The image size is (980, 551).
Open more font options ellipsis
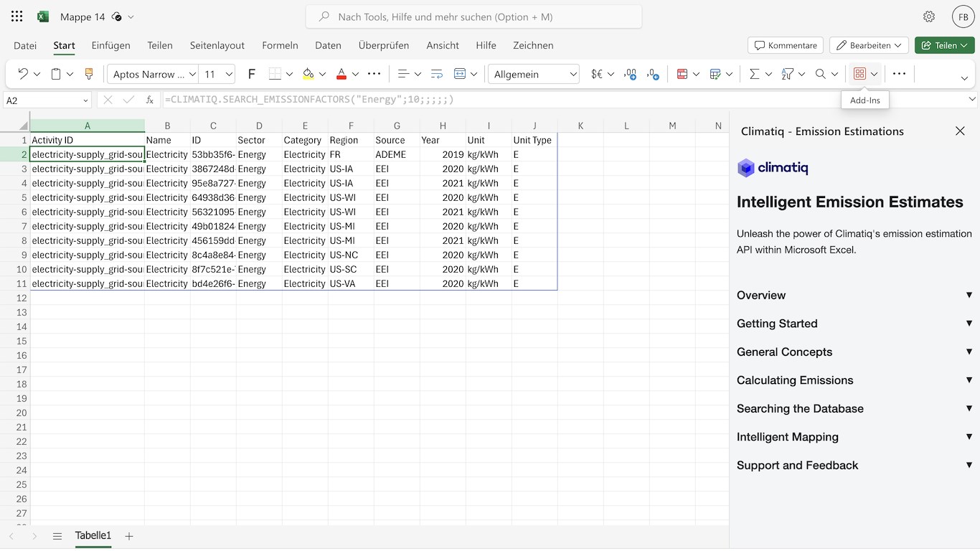pos(374,74)
